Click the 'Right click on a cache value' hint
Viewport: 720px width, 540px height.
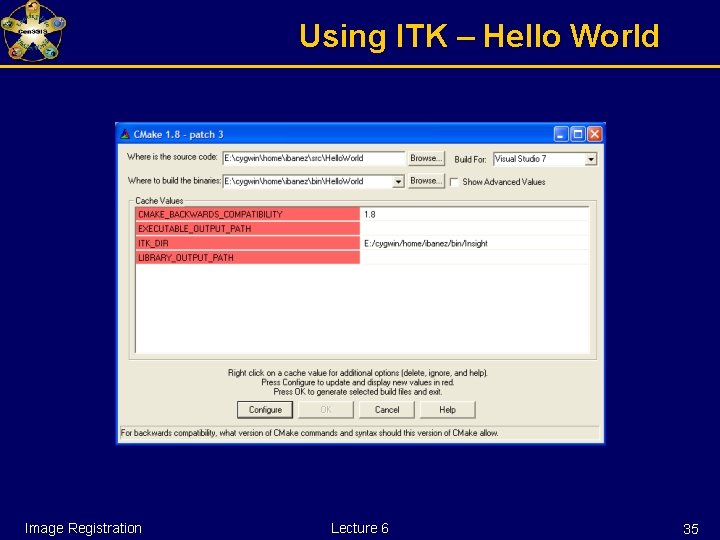click(x=358, y=373)
